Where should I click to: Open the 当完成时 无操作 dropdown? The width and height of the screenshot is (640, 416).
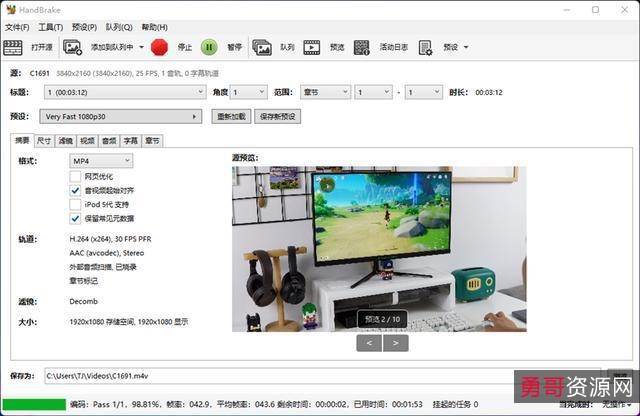click(x=616, y=404)
